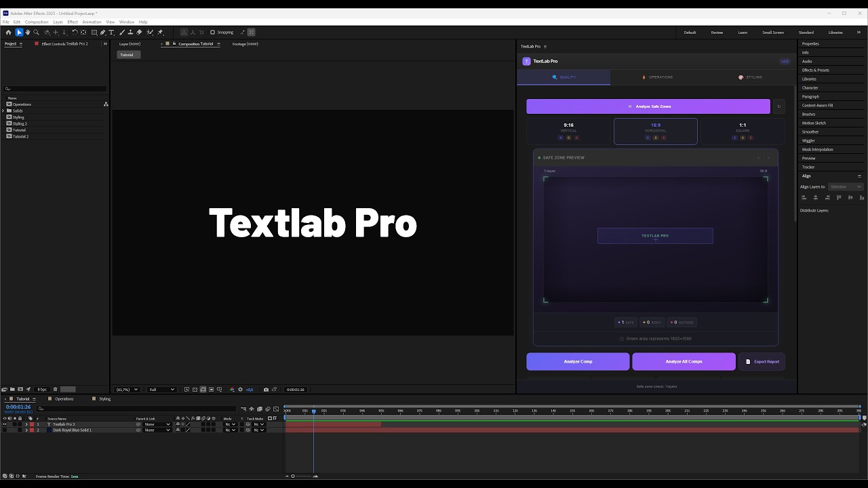Select the Rectangle shape tool
Screen dimensions: 868x488
94,33
